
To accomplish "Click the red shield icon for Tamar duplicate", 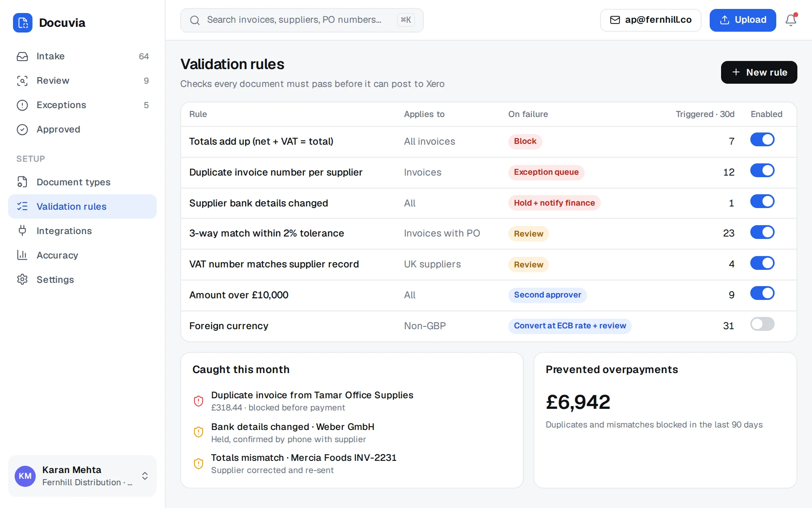I will (199, 401).
